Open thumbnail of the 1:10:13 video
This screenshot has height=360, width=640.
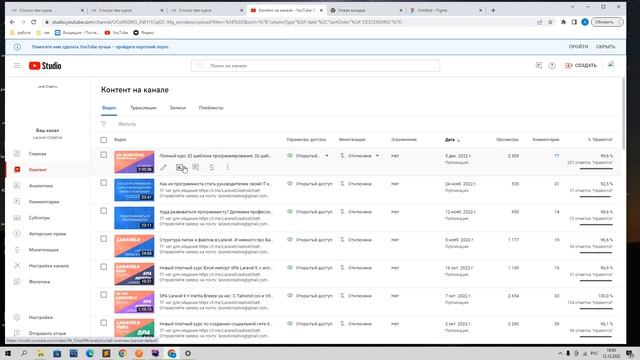point(134,302)
